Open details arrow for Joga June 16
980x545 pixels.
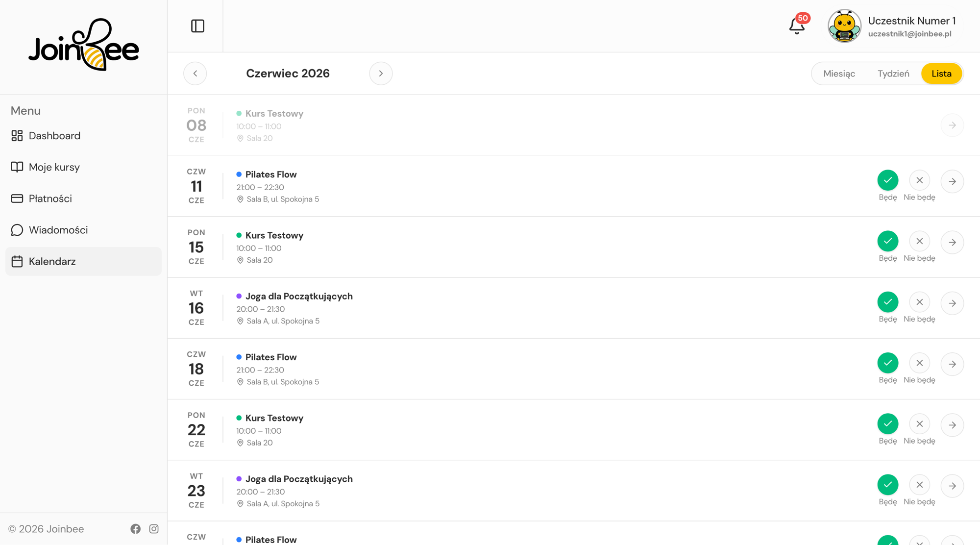click(952, 303)
